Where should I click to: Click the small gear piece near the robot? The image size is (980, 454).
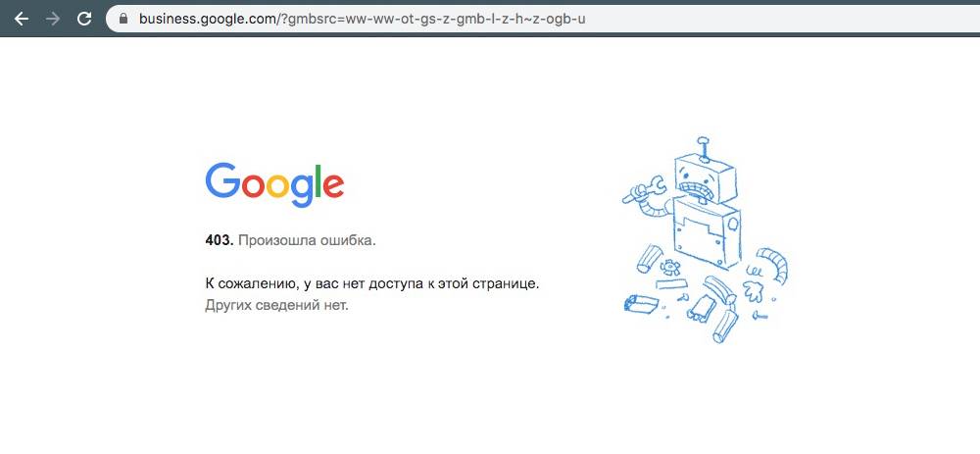669,269
